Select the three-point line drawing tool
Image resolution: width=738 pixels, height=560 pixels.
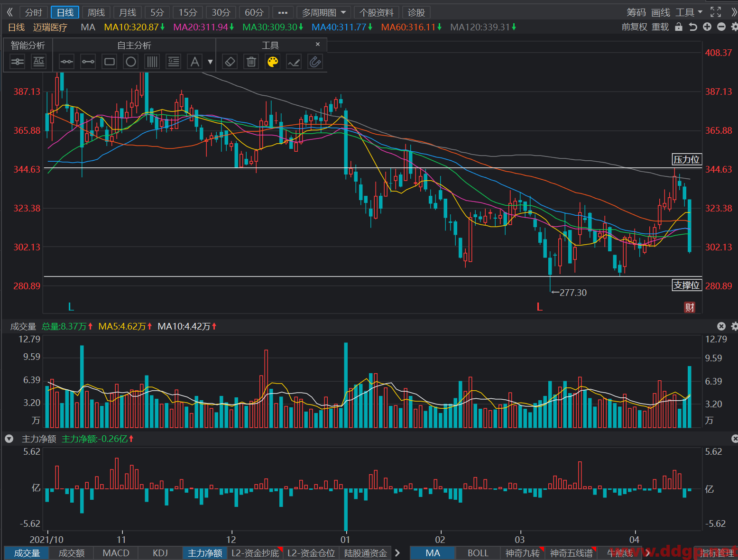click(x=66, y=62)
